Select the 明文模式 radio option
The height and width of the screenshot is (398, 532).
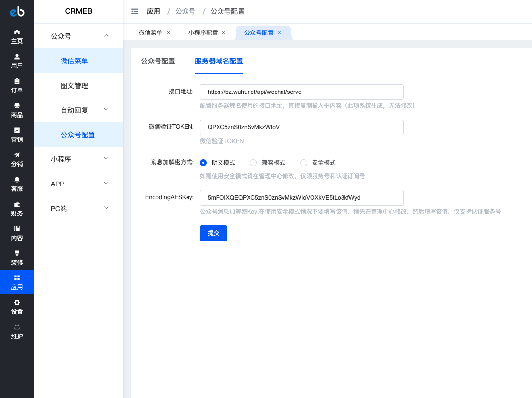point(203,163)
